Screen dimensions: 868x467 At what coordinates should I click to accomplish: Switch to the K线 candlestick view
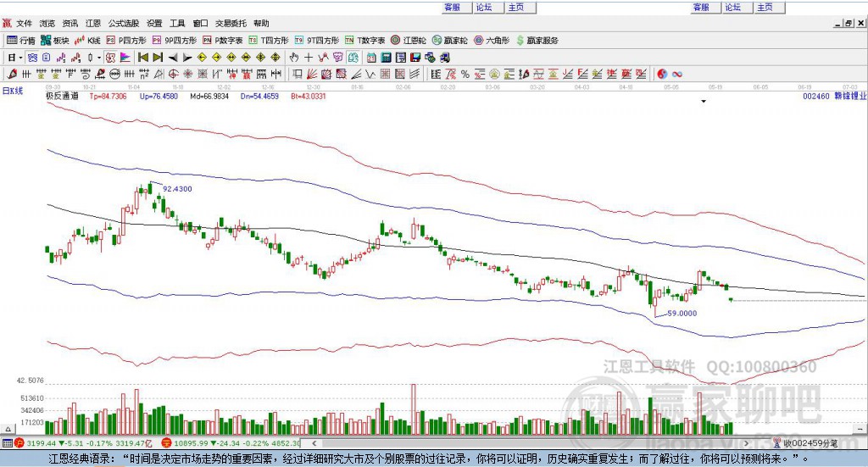click(87, 41)
